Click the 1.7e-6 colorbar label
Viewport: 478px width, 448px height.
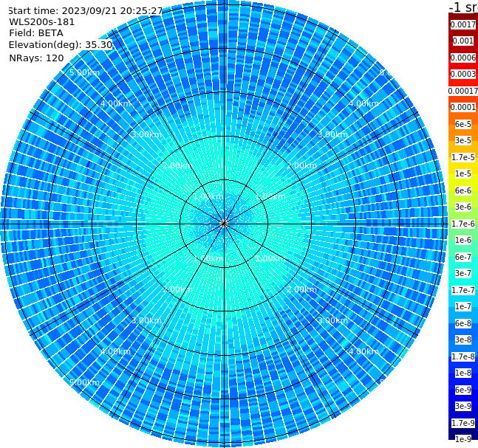point(463,224)
